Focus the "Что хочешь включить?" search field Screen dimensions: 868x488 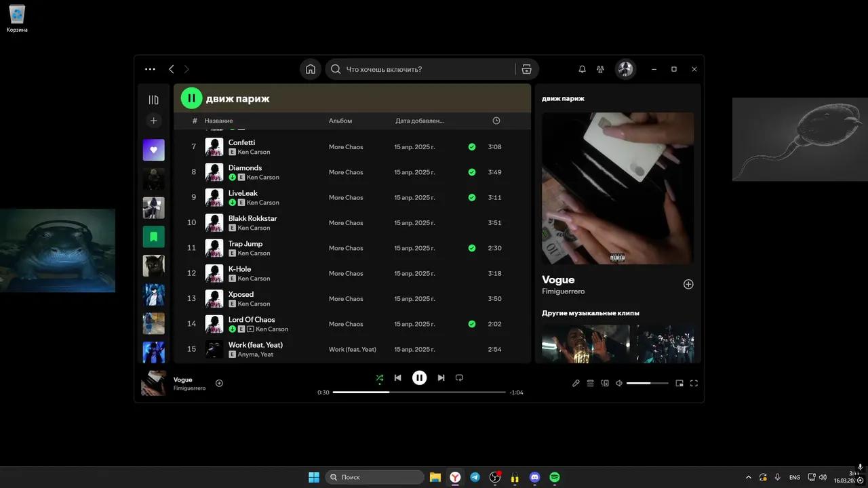click(x=420, y=69)
